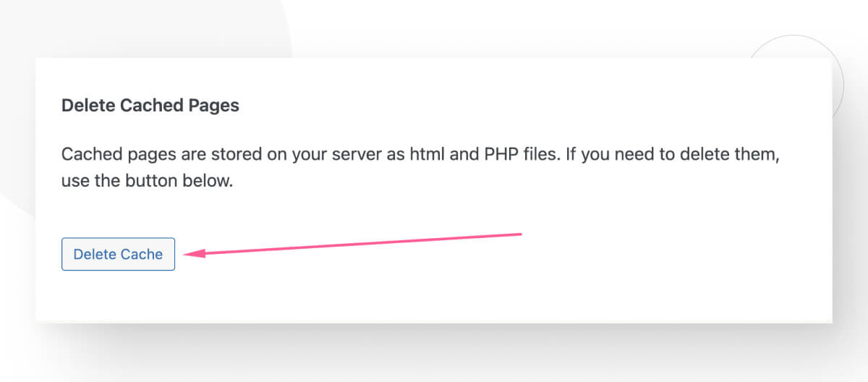The height and width of the screenshot is (382, 868).
Task: Click the gray background beneath the white card
Action: [434, 355]
